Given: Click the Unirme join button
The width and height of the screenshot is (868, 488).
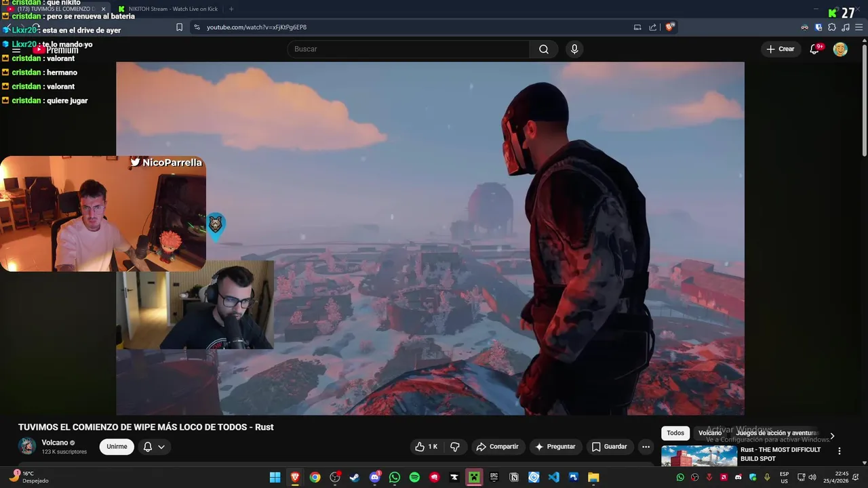Looking at the screenshot, I should click(x=117, y=447).
